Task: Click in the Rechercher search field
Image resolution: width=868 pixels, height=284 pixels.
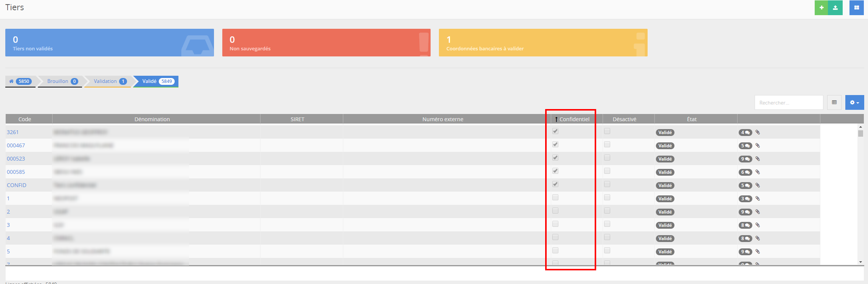Action: (788, 103)
